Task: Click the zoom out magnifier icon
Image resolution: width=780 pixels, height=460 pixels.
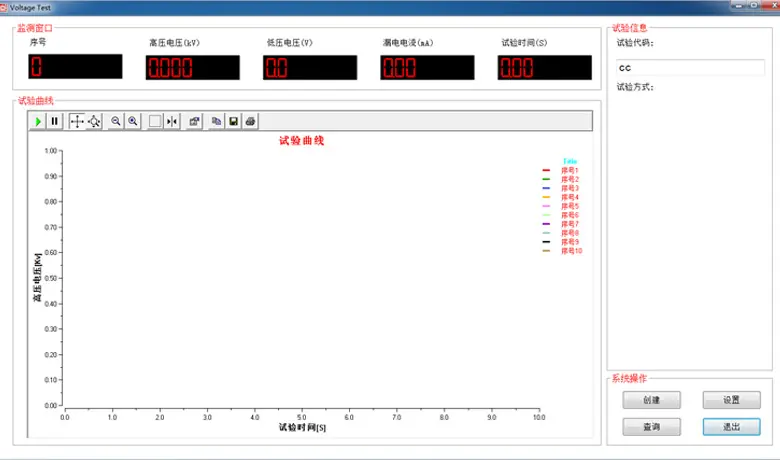Action: (x=116, y=121)
